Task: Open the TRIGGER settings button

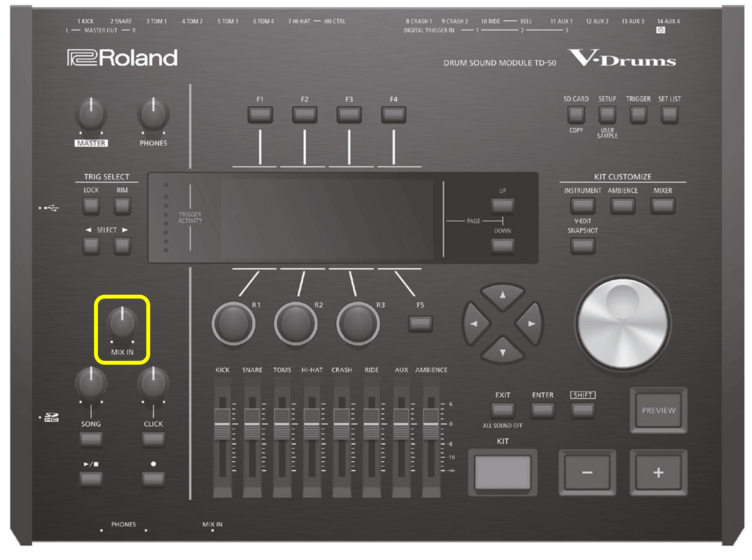Action: click(x=638, y=115)
